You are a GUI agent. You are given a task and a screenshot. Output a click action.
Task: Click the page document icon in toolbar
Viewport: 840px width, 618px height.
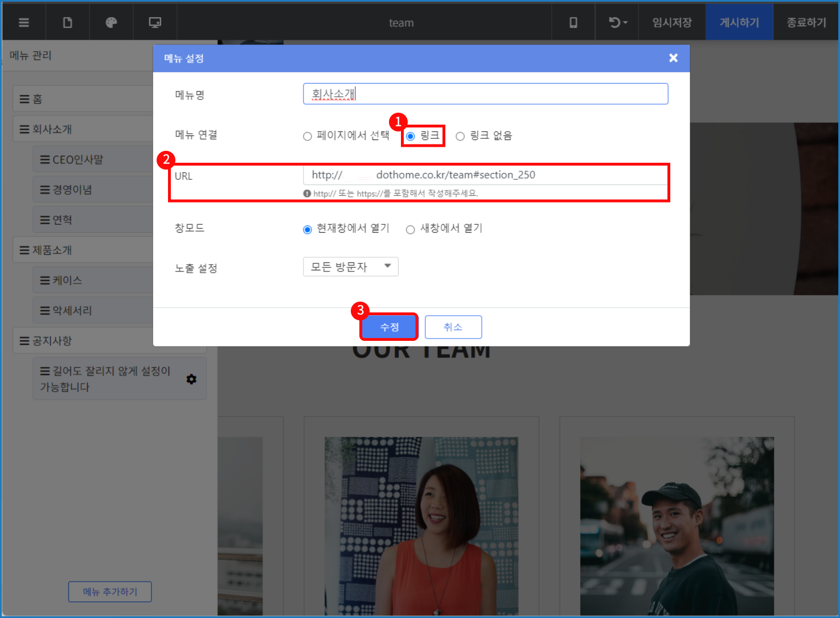[x=67, y=23]
